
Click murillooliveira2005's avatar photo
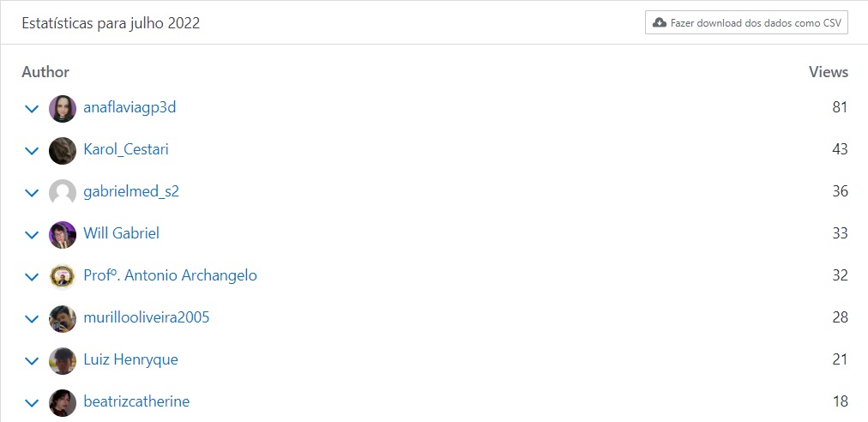point(63,319)
